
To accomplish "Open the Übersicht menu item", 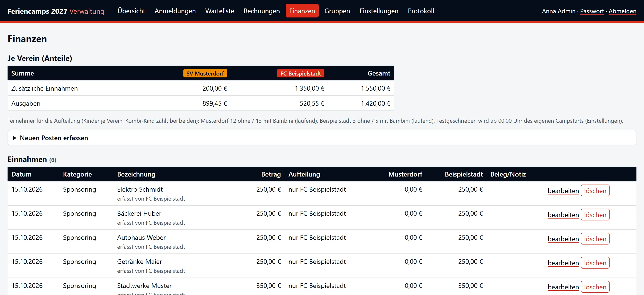I will 131,11.
